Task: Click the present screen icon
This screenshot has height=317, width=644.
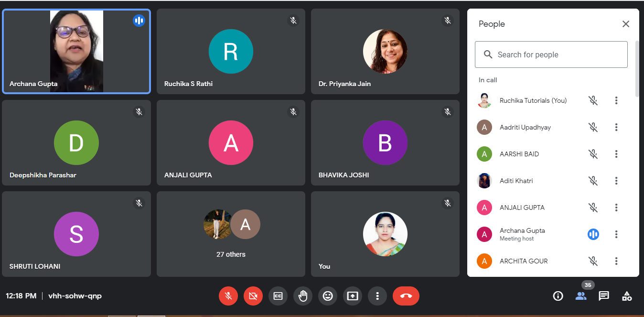Action: pos(353,296)
